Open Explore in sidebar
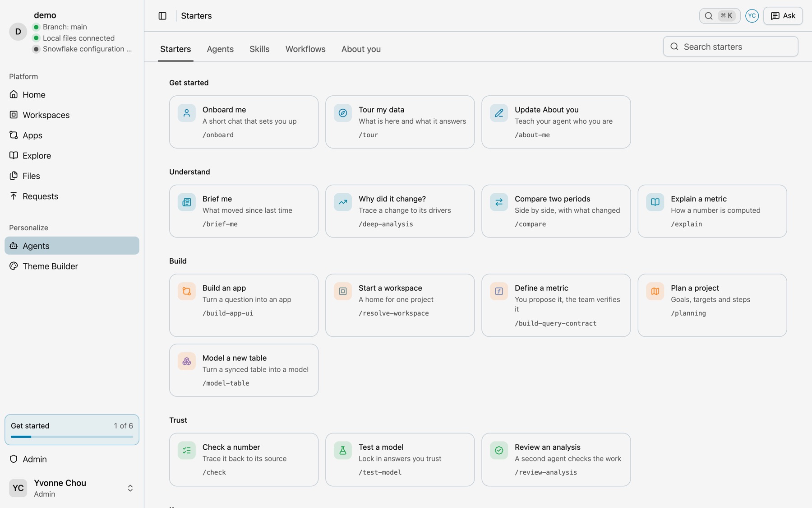 (x=72, y=156)
